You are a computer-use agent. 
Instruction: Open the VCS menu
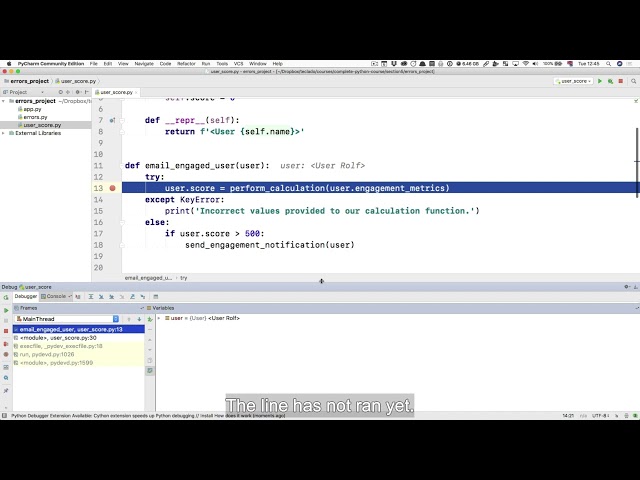point(238,64)
